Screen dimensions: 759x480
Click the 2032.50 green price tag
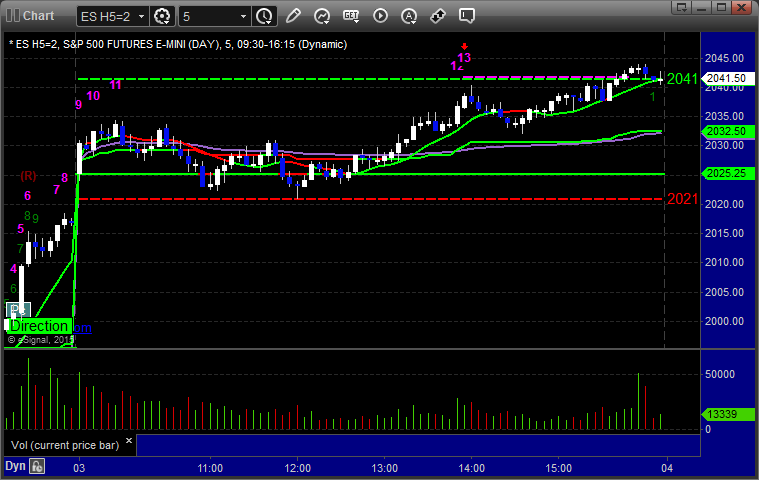(728, 132)
